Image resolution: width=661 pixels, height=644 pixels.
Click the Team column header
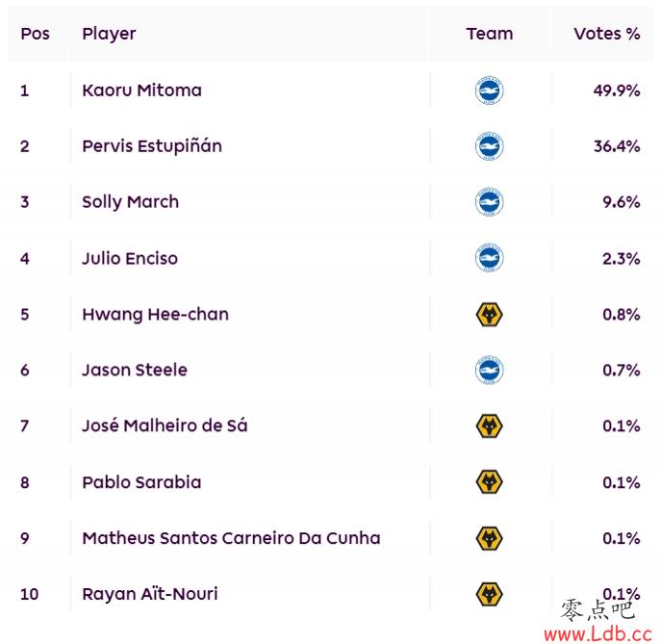490,34
